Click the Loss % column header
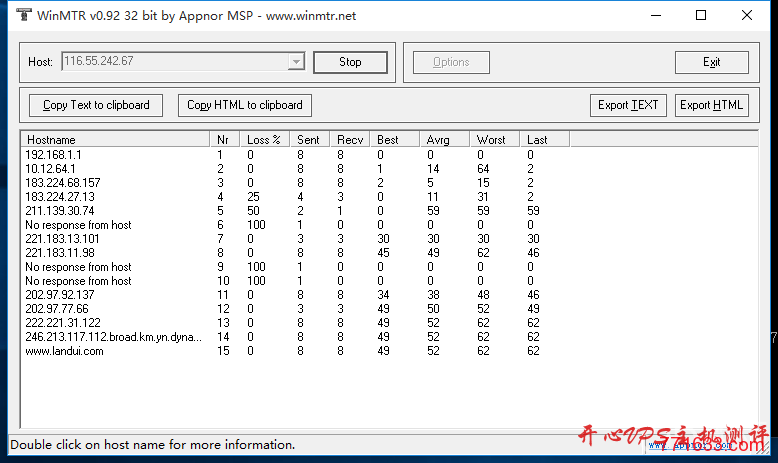This screenshot has height=463, width=778. point(266,140)
